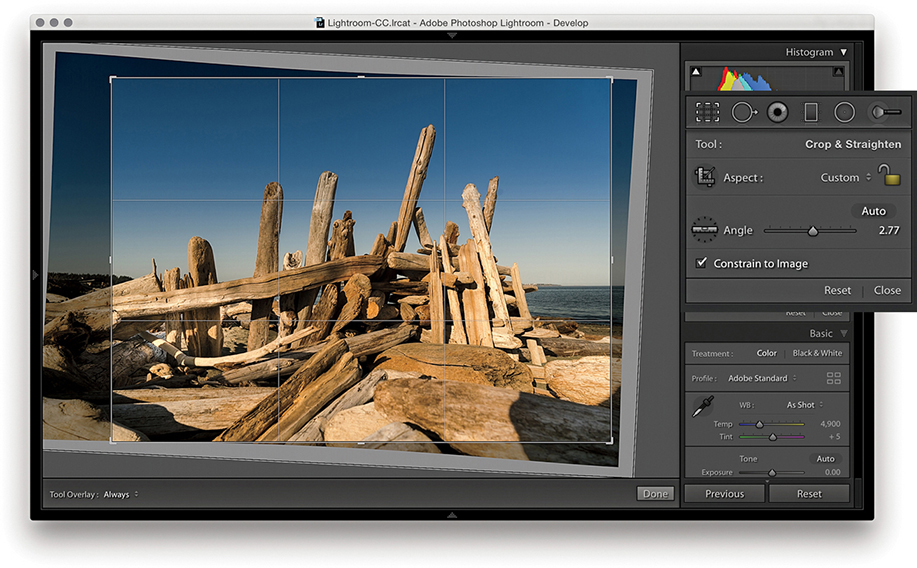The height and width of the screenshot is (568, 917).
Task: Open the Profile Browser grid icon
Action: tap(833, 378)
